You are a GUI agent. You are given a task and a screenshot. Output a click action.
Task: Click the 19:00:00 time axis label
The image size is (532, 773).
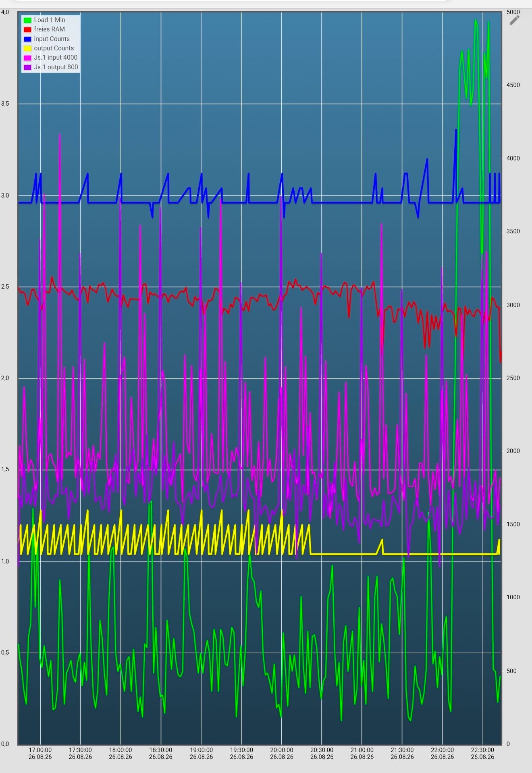click(201, 753)
